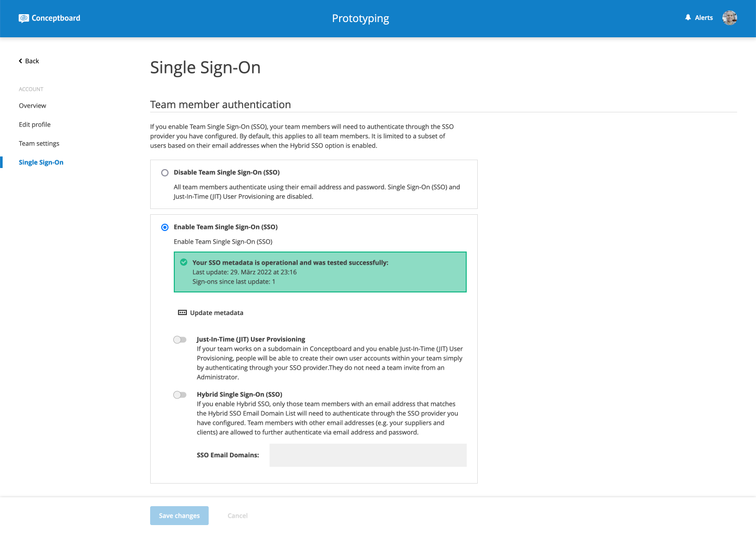
Task: Click the Update metadata link
Action: coord(216,313)
